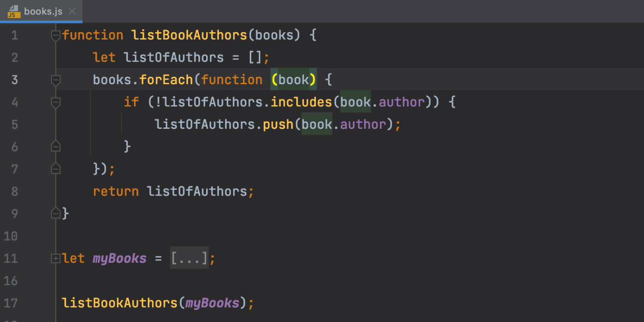Click the return keyword on line 8
The width and height of the screenshot is (644, 322).
(x=116, y=191)
